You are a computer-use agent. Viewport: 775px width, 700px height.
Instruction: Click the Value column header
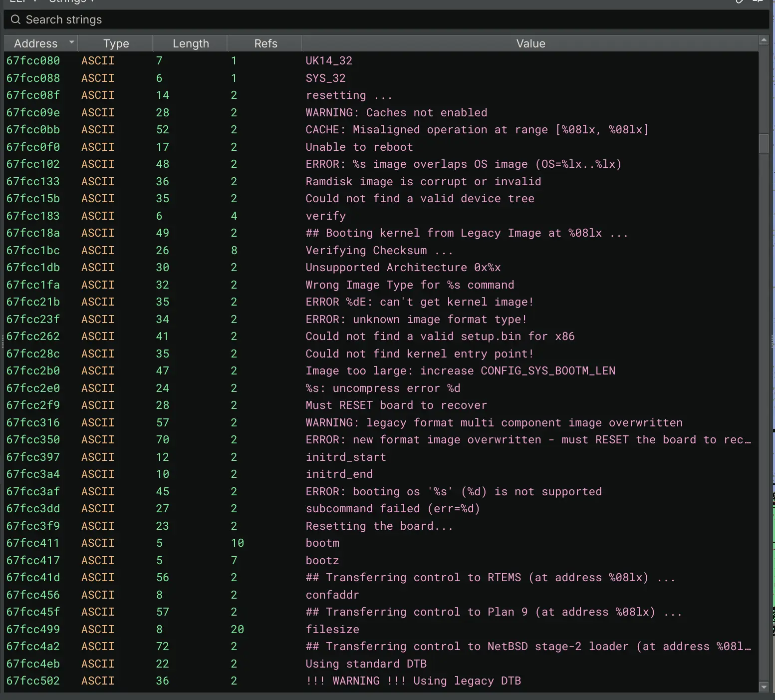point(530,43)
